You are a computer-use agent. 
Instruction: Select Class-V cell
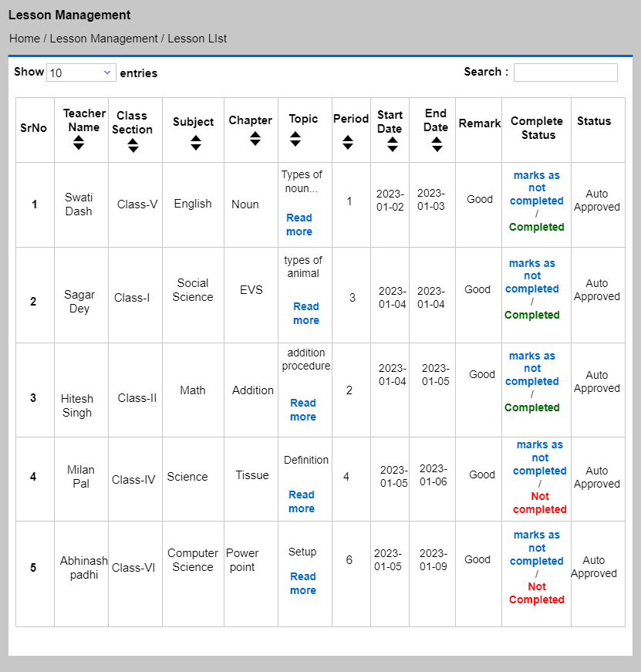(x=137, y=204)
